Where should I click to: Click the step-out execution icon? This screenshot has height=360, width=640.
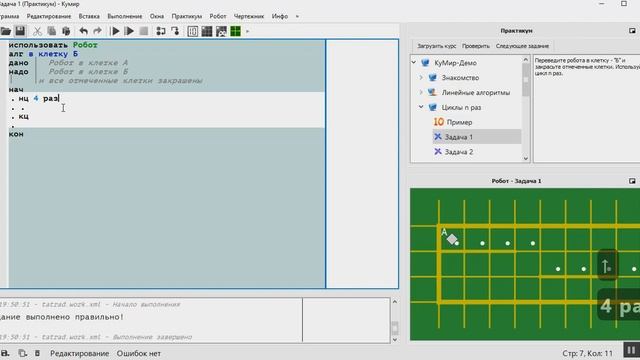pyautogui.click(x=175, y=31)
